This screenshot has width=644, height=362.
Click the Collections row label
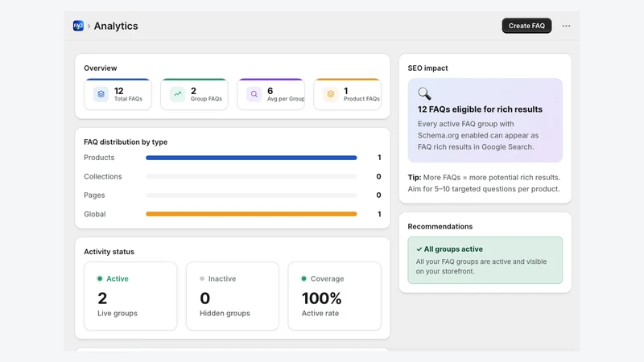coord(103,176)
